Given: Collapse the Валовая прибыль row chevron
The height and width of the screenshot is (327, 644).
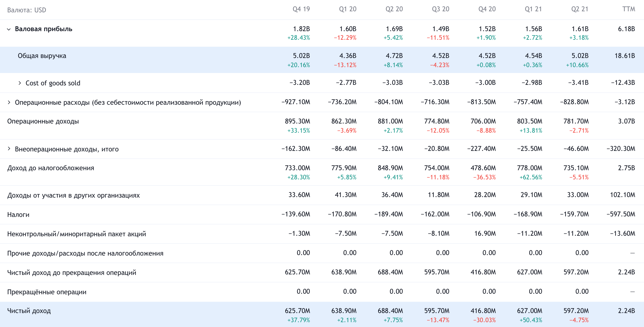Looking at the screenshot, I should click(x=9, y=29).
